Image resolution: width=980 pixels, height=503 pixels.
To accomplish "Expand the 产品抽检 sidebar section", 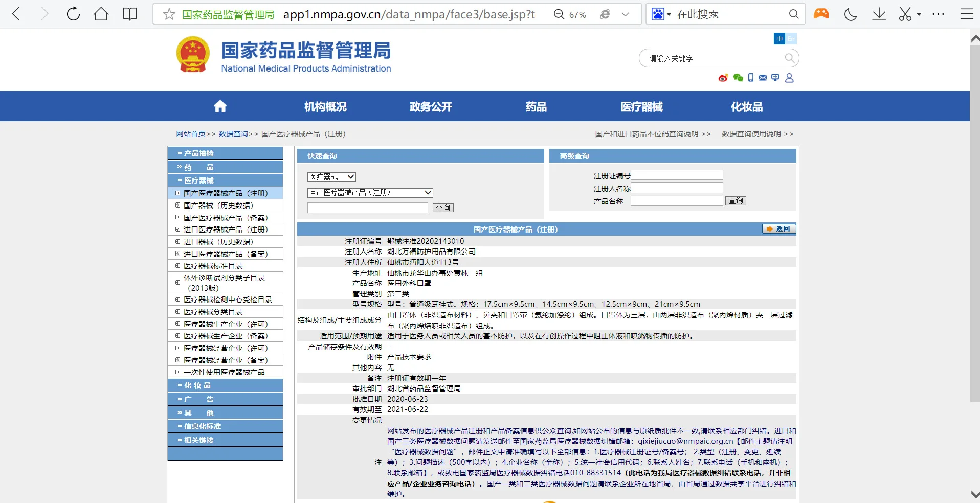I will point(225,153).
